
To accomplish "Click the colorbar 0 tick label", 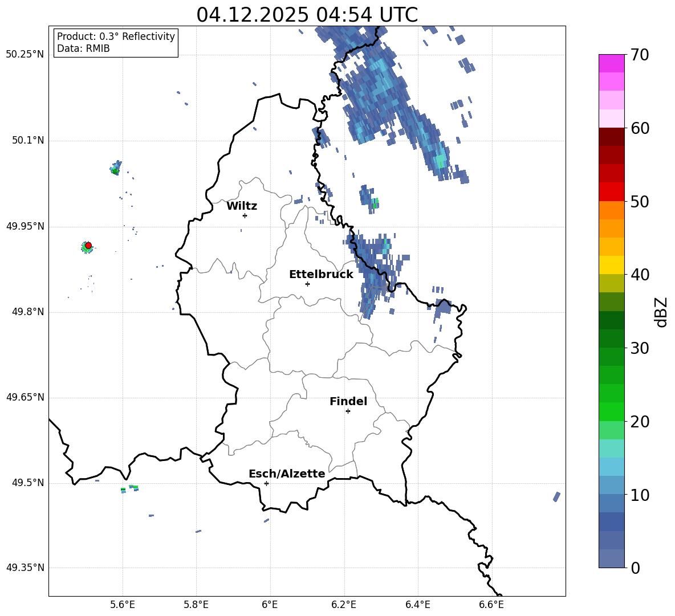I will [636, 568].
